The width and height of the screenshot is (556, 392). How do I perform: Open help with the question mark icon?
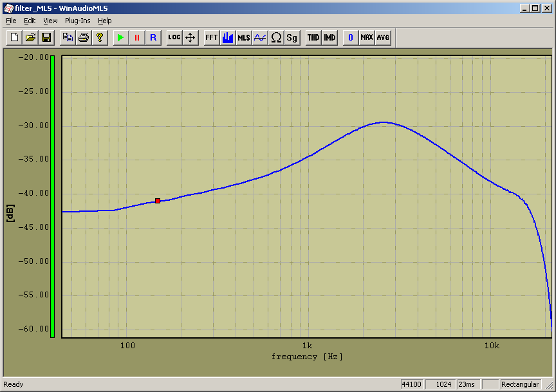pyautogui.click(x=99, y=37)
